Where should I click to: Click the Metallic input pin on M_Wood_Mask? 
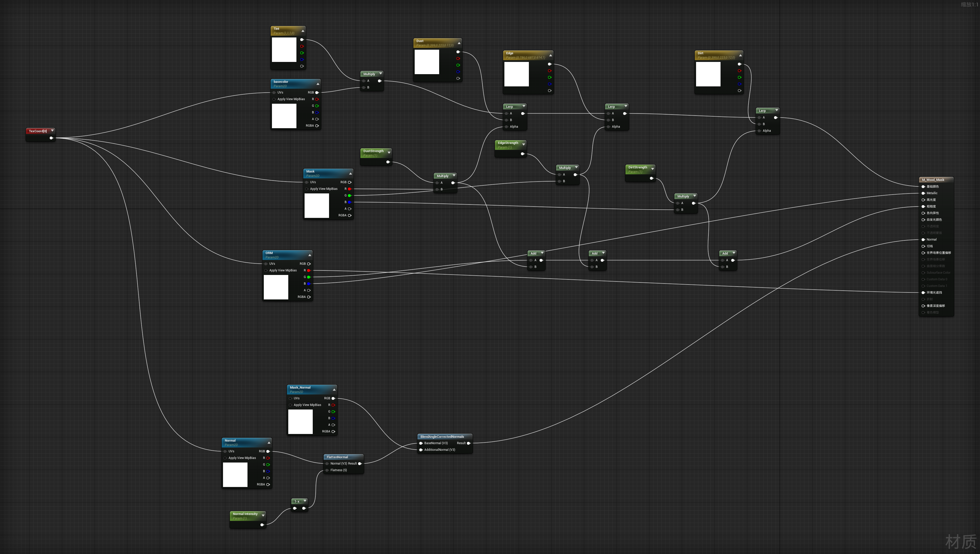click(923, 193)
